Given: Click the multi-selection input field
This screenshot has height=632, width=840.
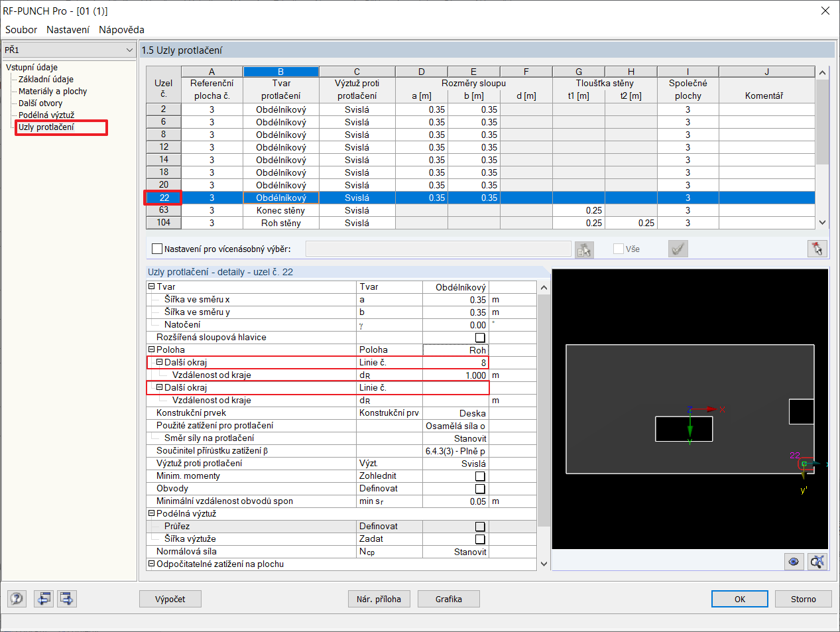Looking at the screenshot, I should point(438,249).
